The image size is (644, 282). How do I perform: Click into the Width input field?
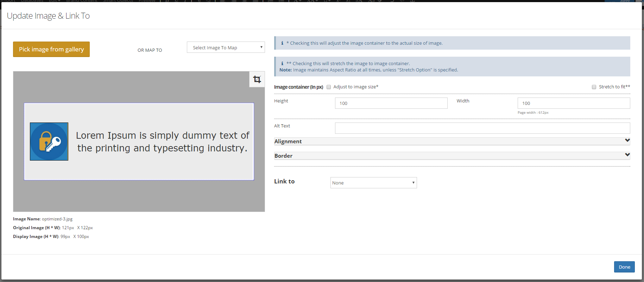tap(574, 103)
